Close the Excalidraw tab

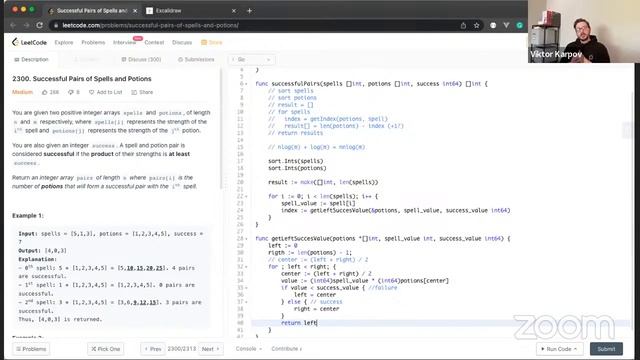(234, 11)
